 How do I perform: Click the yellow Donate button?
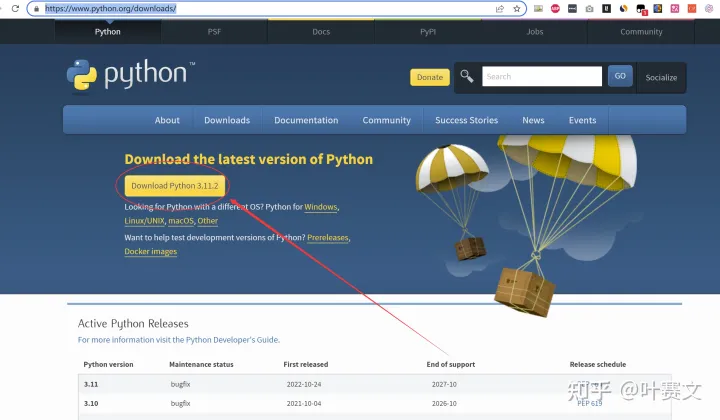[430, 77]
